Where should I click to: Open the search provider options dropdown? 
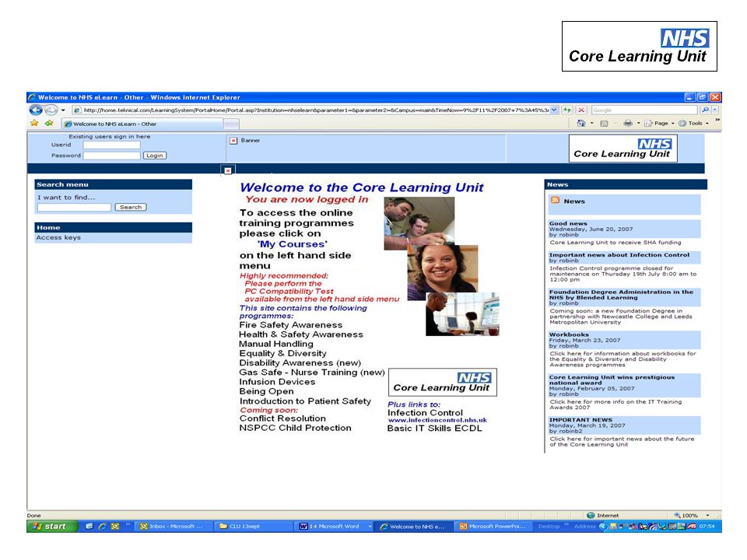tap(715, 110)
